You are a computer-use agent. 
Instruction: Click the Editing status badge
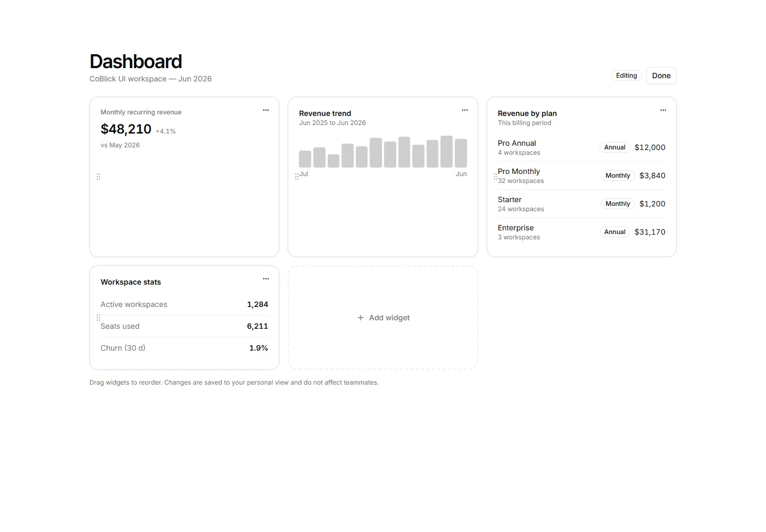click(x=627, y=76)
